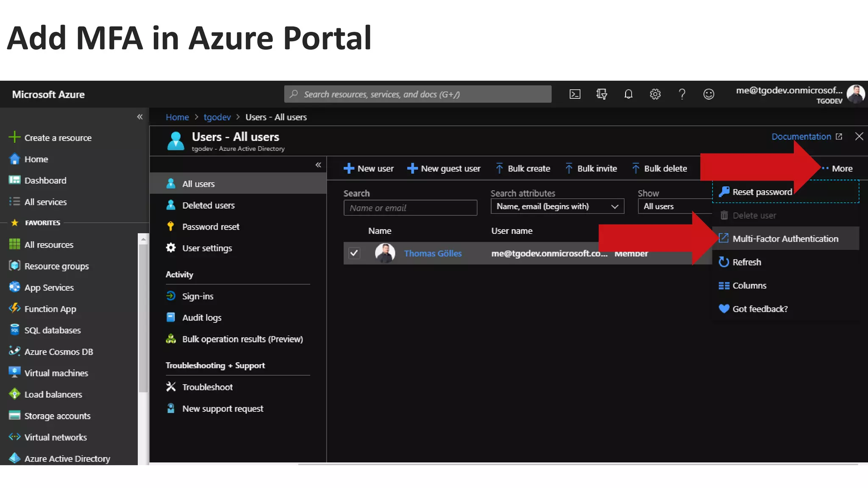Send feedback via the smiley icon

709,94
